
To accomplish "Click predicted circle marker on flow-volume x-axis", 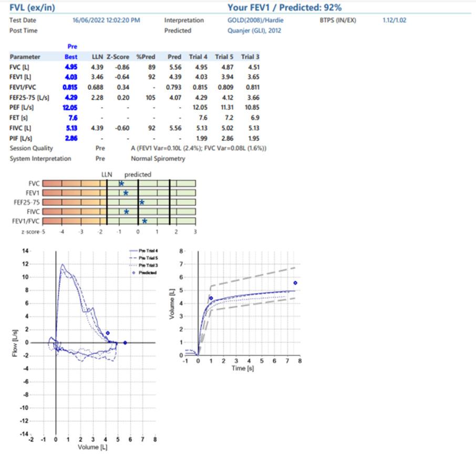I will coord(125,343).
